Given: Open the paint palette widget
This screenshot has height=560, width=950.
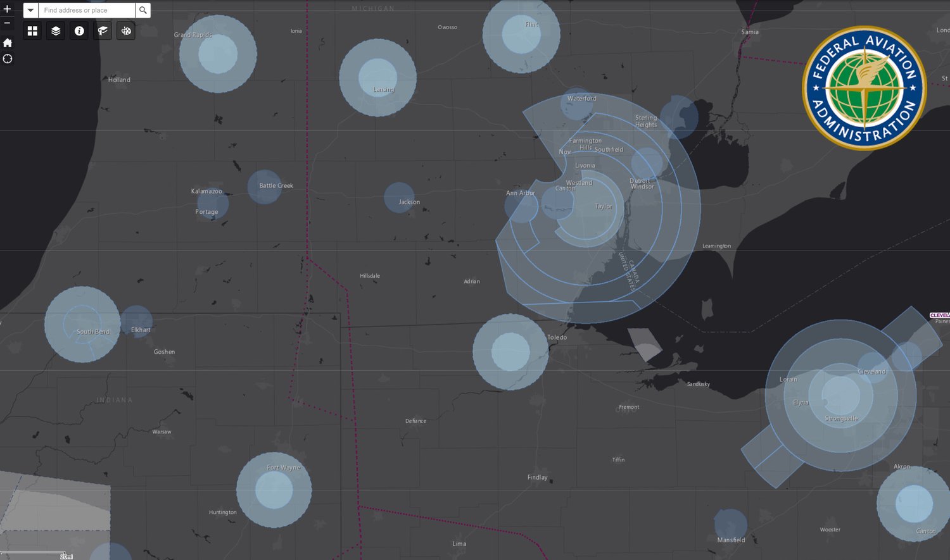Looking at the screenshot, I should (x=126, y=30).
